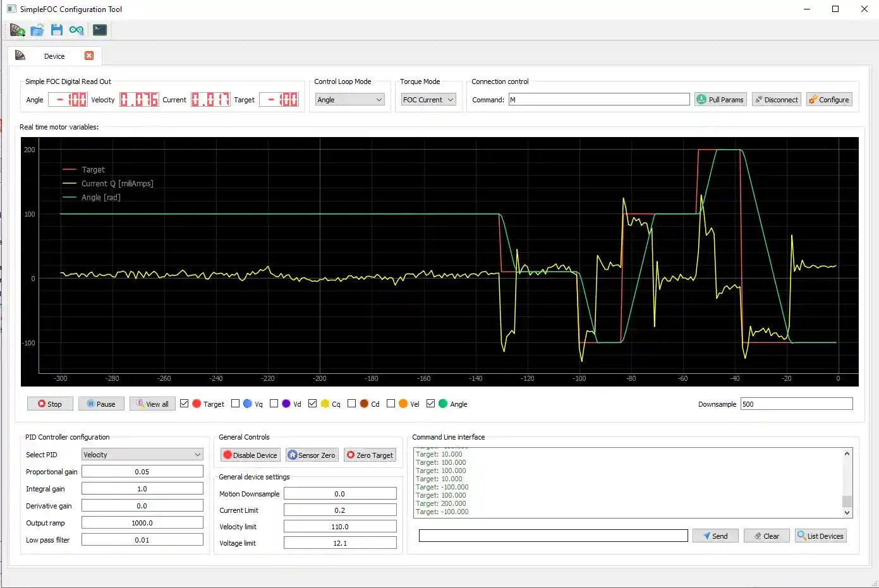The height and width of the screenshot is (588, 879).
Task: Open a configuration file with the folder icon
Action: tap(37, 30)
